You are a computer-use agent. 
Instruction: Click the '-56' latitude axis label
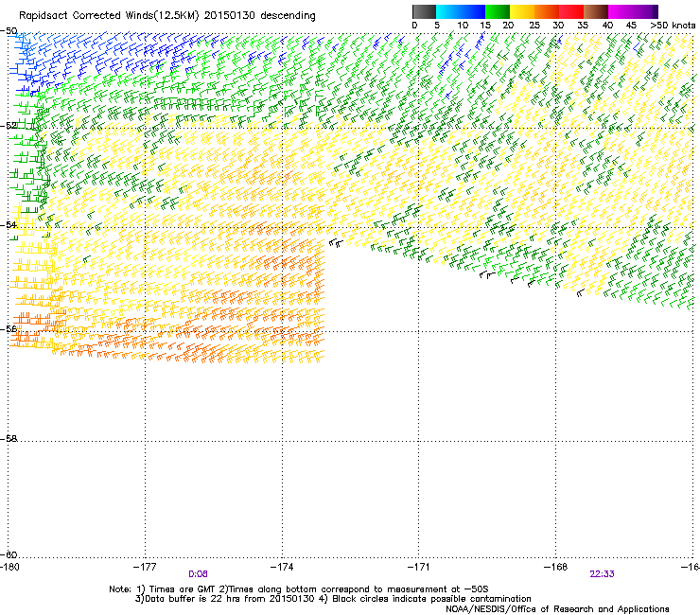point(9,328)
